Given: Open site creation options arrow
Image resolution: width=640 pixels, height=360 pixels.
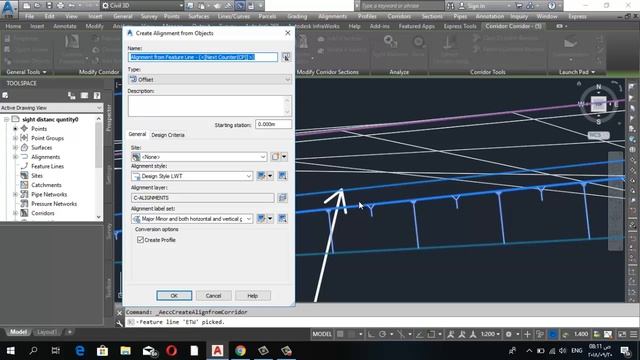Looking at the screenshot, I should (284, 157).
